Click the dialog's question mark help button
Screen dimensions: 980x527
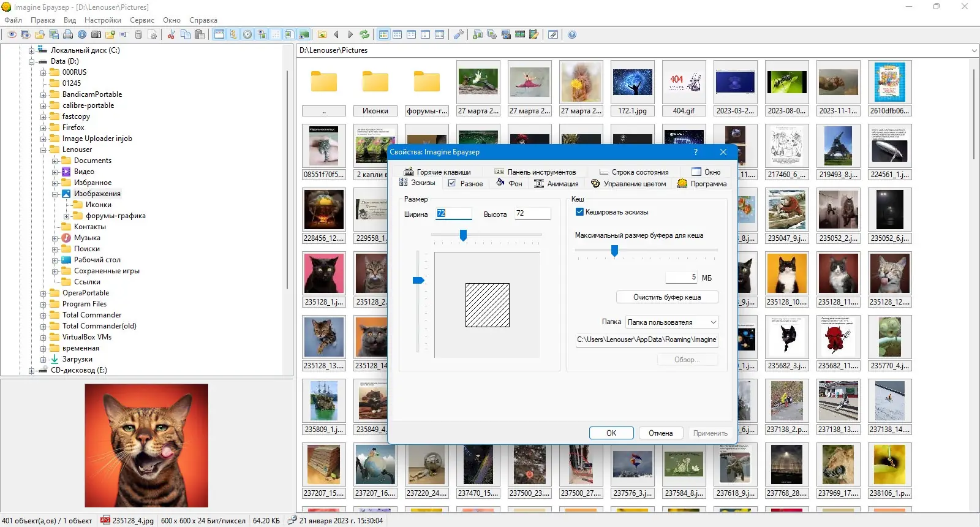695,152
